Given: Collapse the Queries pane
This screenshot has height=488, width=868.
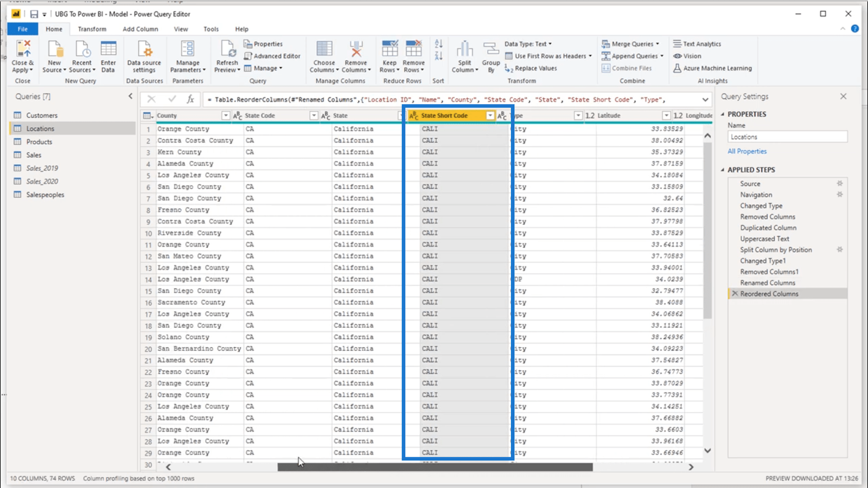Looking at the screenshot, I should 130,96.
